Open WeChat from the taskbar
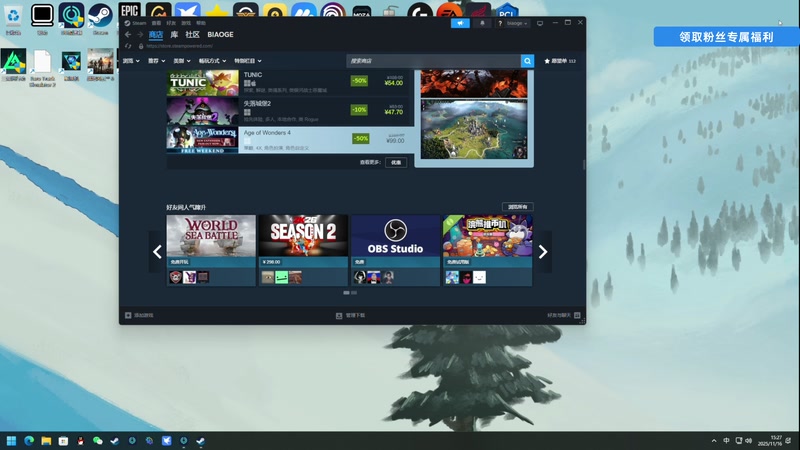This screenshot has height=450, width=800. coord(97,440)
